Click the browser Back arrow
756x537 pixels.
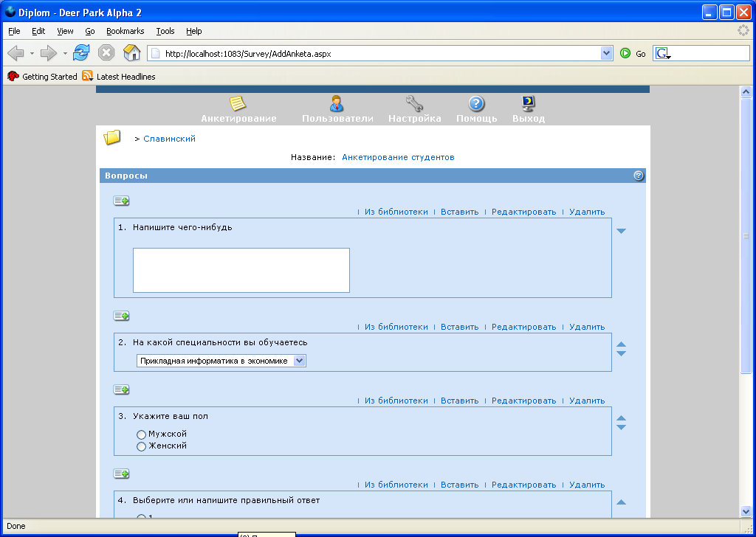coord(16,53)
